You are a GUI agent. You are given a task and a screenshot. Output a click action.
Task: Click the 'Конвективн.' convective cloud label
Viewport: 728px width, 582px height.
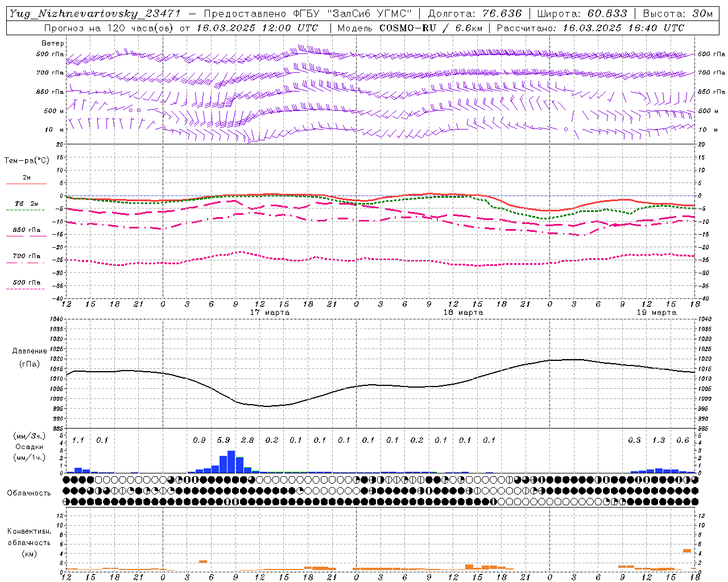29,531
